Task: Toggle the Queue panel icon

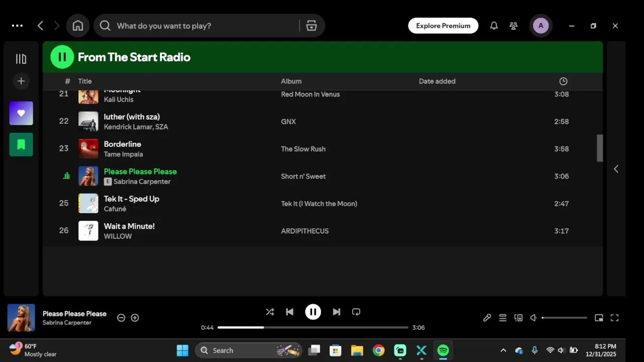Action: 503,318
